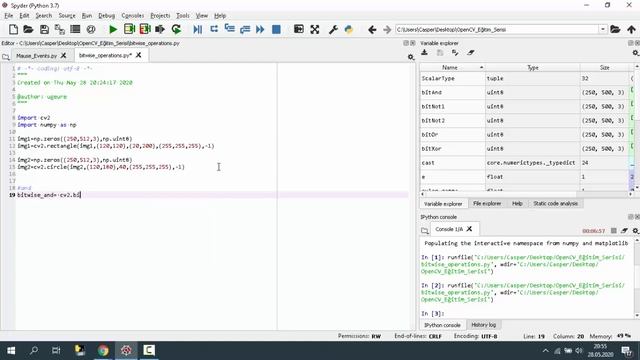Open the Tools menu
This screenshot has width=640, height=360.
coord(182,16)
